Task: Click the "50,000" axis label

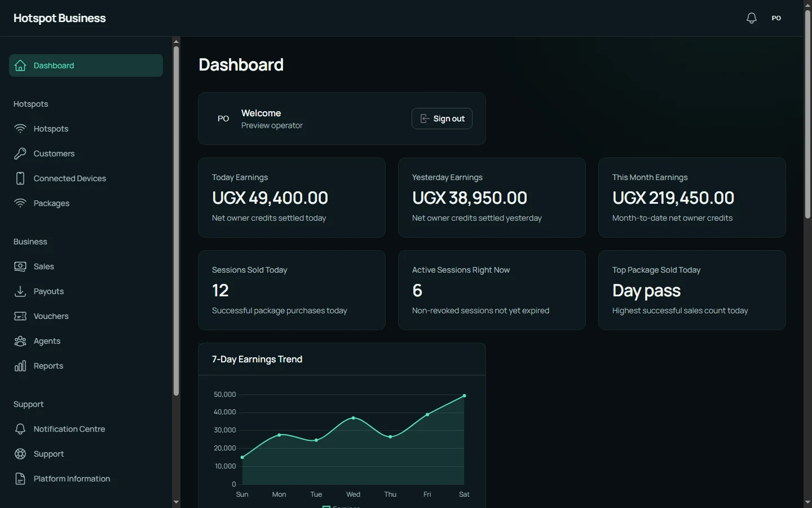Action: coord(224,395)
